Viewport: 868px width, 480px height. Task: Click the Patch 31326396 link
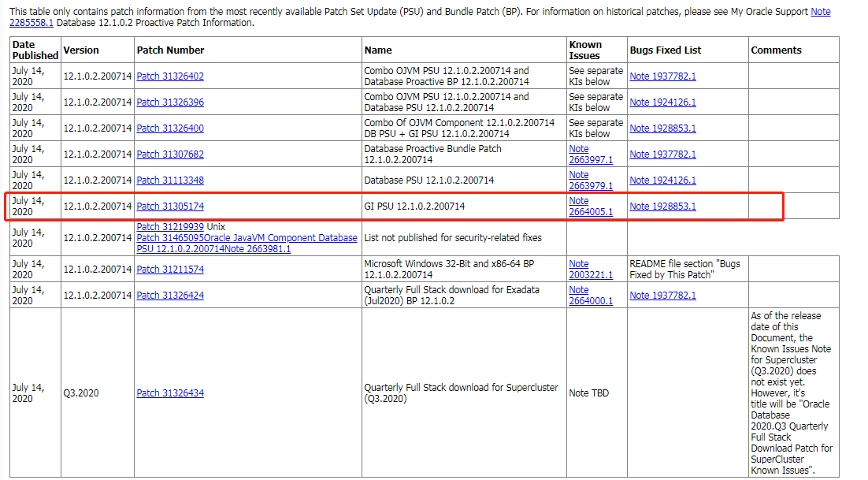pyautogui.click(x=170, y=102)
